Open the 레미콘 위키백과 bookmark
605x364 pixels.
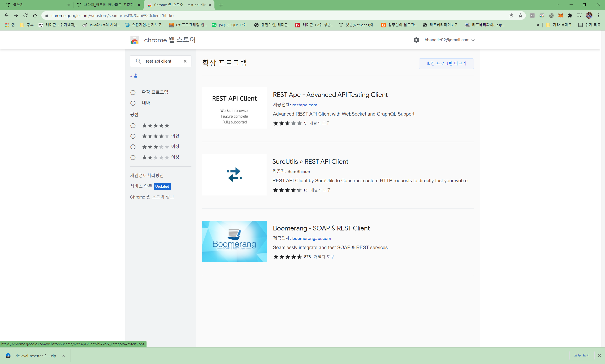point(58,25)
